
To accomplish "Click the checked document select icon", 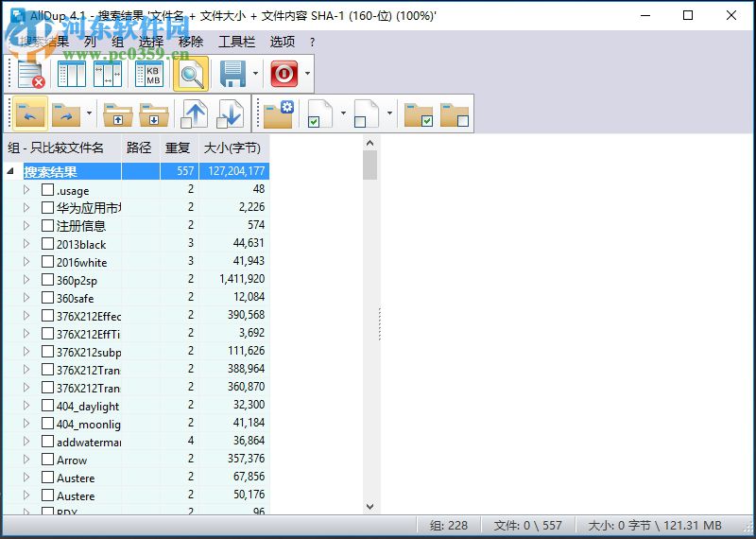I will 320,113.
